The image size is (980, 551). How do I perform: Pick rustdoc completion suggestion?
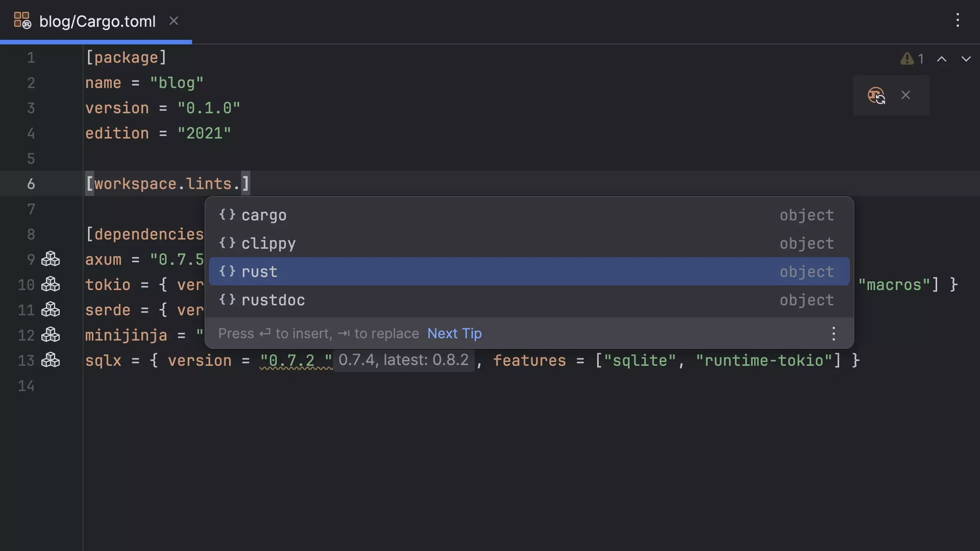pos(273,300)
